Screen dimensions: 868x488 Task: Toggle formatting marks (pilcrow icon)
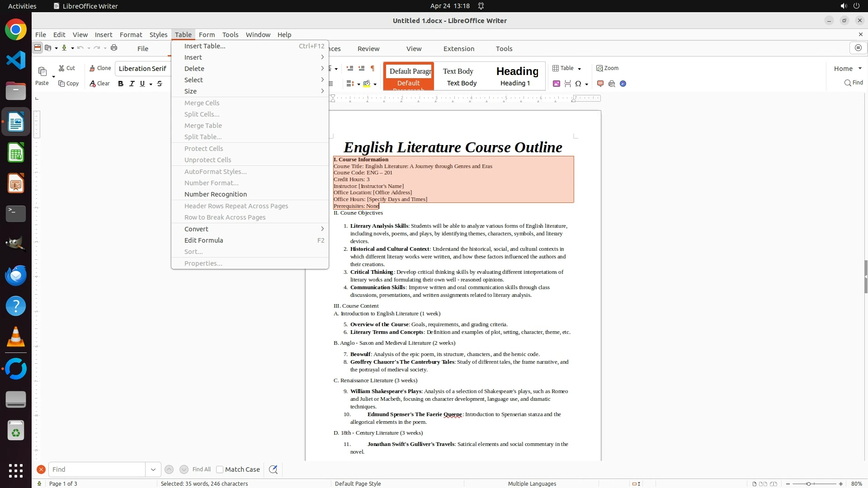pyautogui.click(x=373, y=68)
